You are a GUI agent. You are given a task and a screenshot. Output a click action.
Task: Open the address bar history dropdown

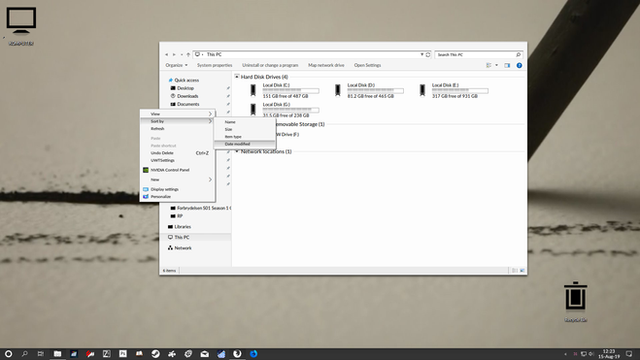[422, 54]
